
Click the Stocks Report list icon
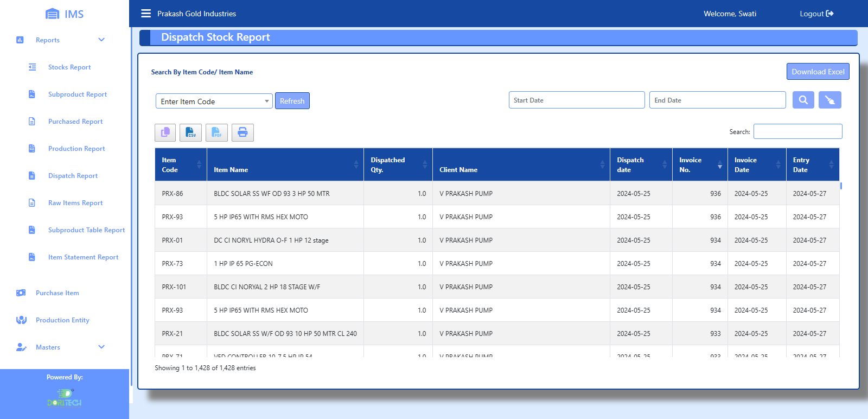pos(33,67)
